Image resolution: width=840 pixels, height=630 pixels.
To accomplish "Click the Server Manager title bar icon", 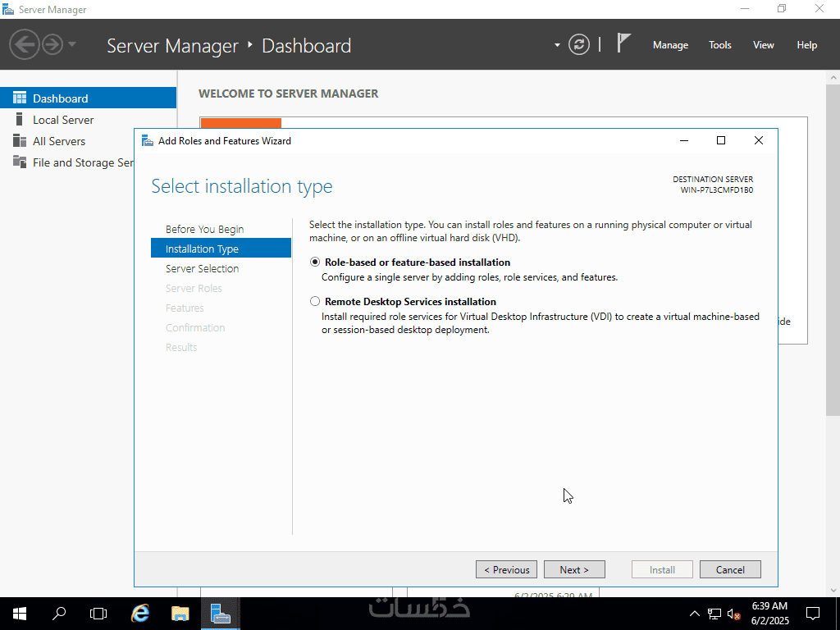I will 8,9.
